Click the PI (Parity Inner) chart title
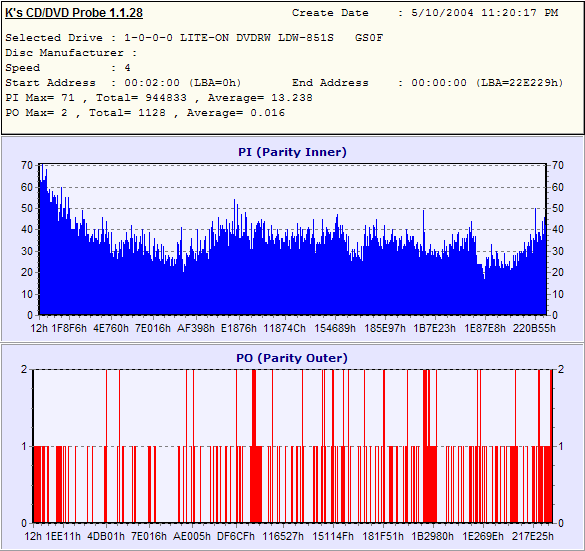This screenshot has width=585, height=551. pyautogui.click(x=292, y=152)
